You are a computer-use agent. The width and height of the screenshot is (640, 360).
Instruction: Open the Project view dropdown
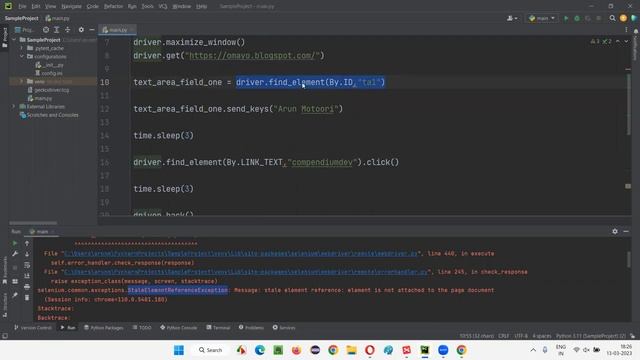[24, 30]
